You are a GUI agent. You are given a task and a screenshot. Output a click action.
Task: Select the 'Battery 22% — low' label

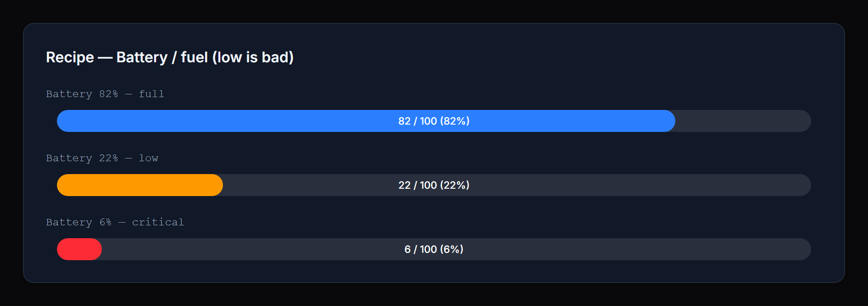(102, 158)
